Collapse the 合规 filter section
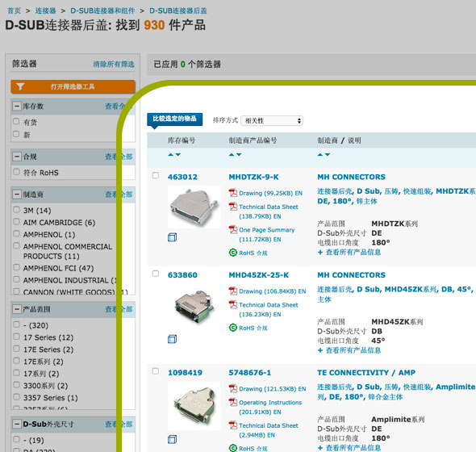This screenshot has height=452, width=476. (x=17, y=157)
